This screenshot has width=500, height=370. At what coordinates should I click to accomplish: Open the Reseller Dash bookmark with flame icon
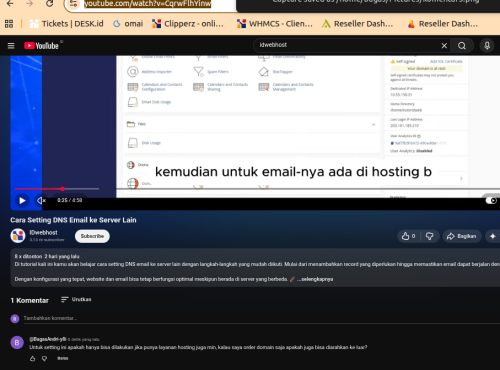click(x=443, y=24)
